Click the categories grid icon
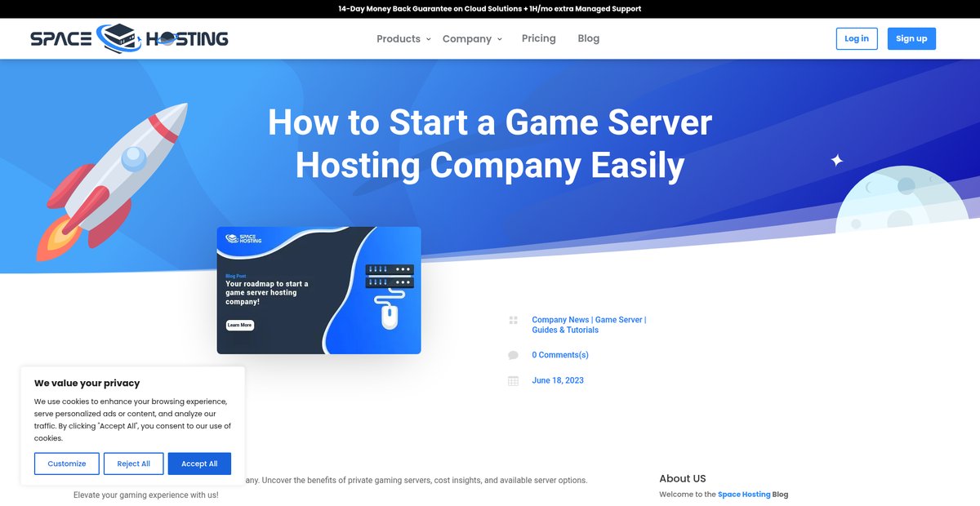The height and width of the screenshot is (506, 980). (514, 321)
